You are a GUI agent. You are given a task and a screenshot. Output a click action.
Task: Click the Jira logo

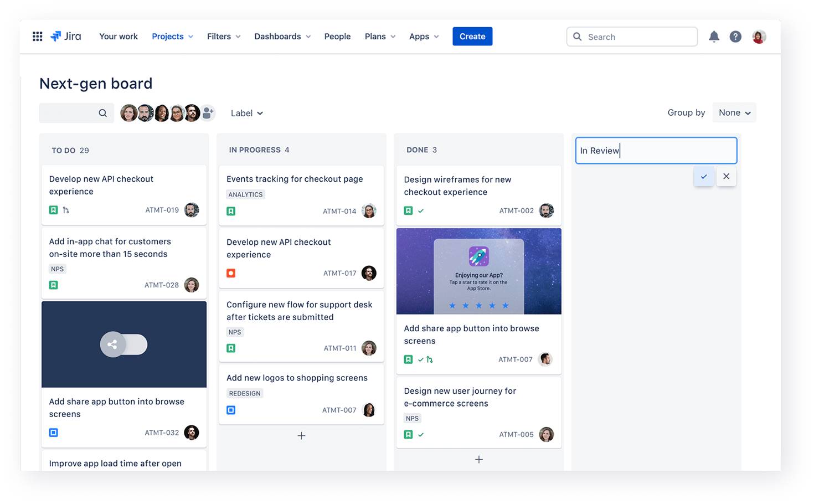click(x=65, y=36)
